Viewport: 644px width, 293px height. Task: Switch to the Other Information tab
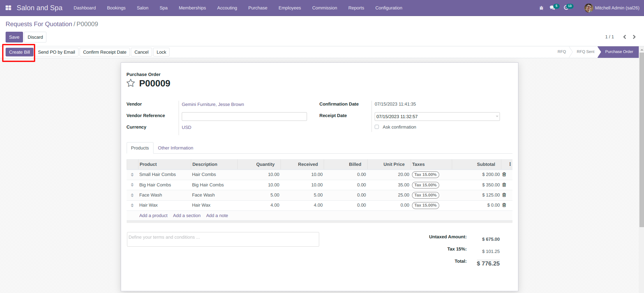175,148
